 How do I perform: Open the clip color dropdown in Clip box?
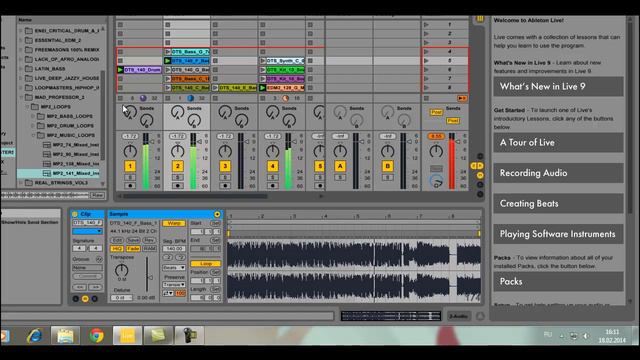tap(87, 231)
